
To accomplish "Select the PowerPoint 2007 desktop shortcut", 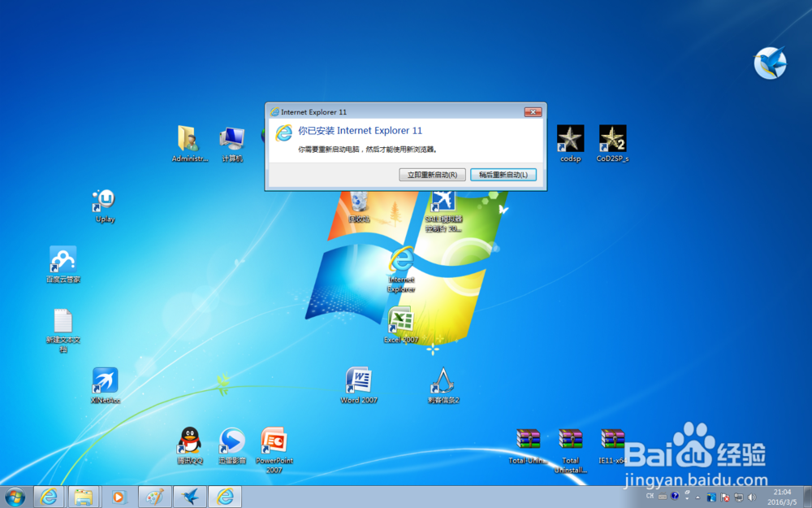I will click(274, 450).
